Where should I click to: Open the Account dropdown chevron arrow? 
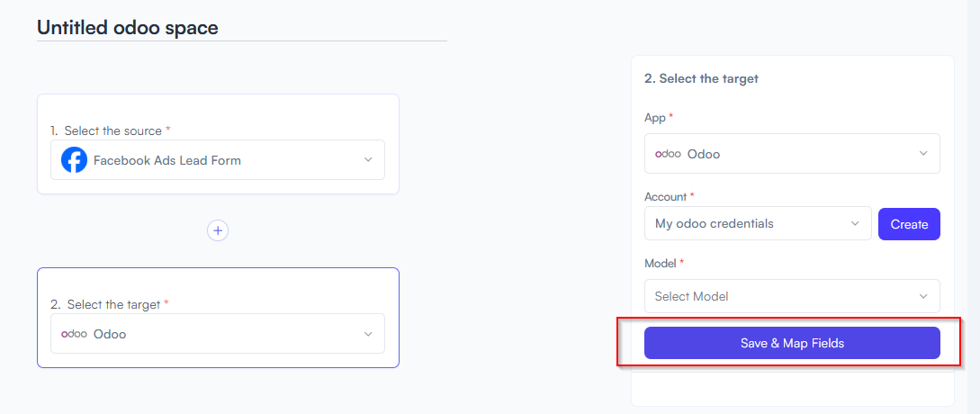tap(855, 223)
